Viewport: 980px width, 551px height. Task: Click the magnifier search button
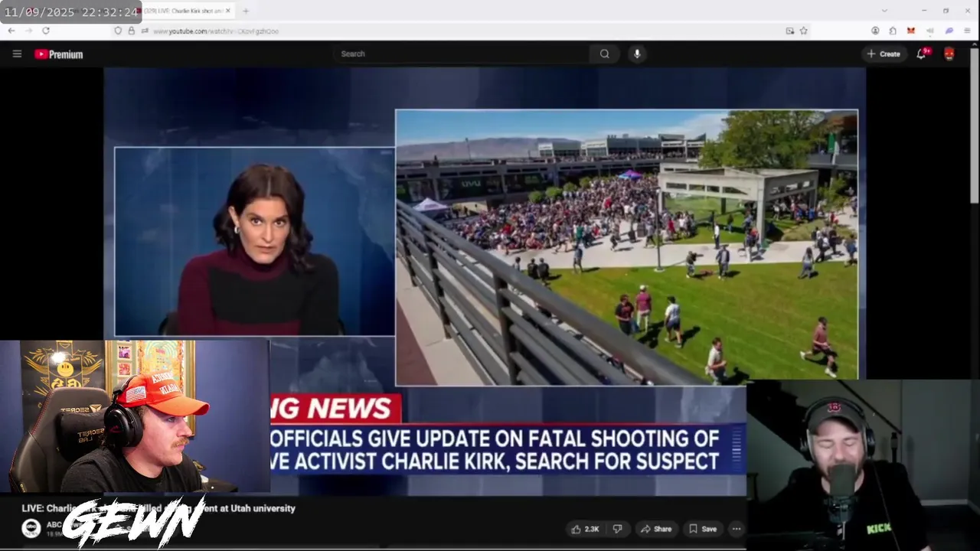pyautogui.click(x=605, y=54)
